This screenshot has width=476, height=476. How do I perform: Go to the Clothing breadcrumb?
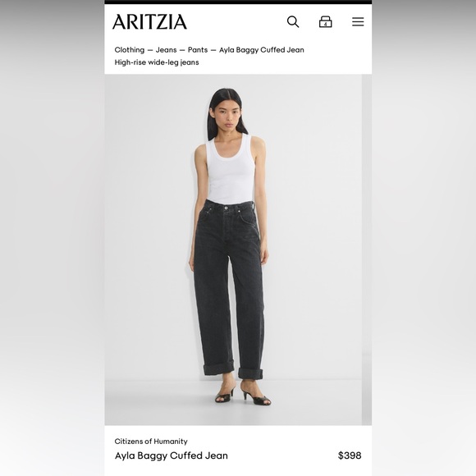point(130,50)
